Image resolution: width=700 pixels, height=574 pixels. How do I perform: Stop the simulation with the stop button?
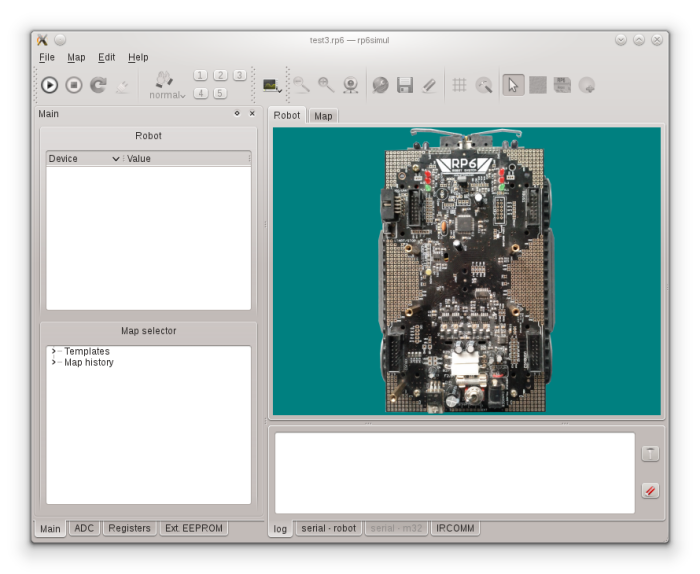tap(74, 85)
